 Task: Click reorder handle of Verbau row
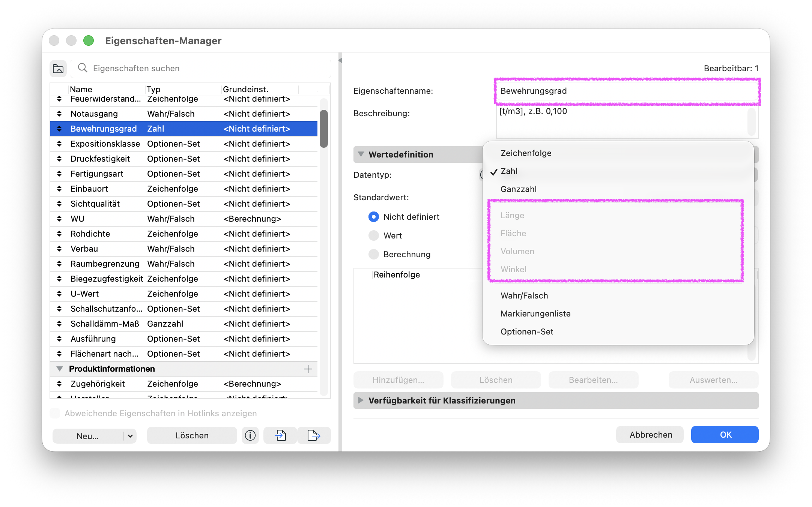[59, 249]
